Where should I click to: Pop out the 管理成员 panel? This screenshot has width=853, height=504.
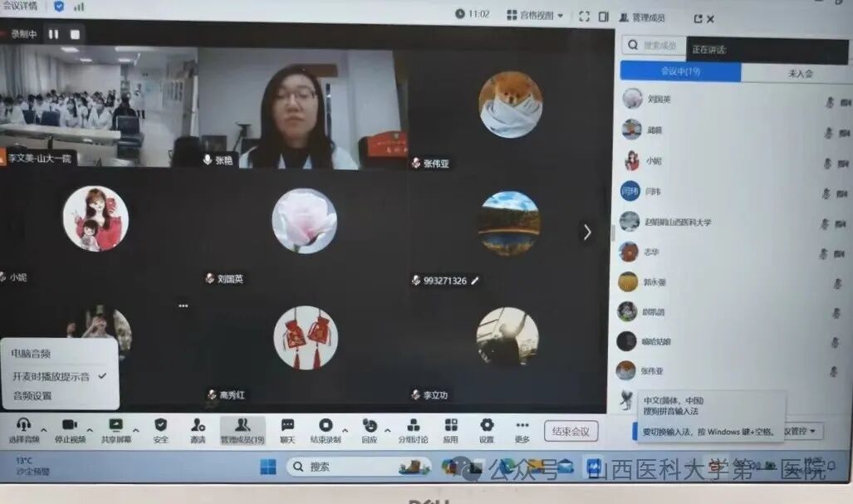point(698,19)
